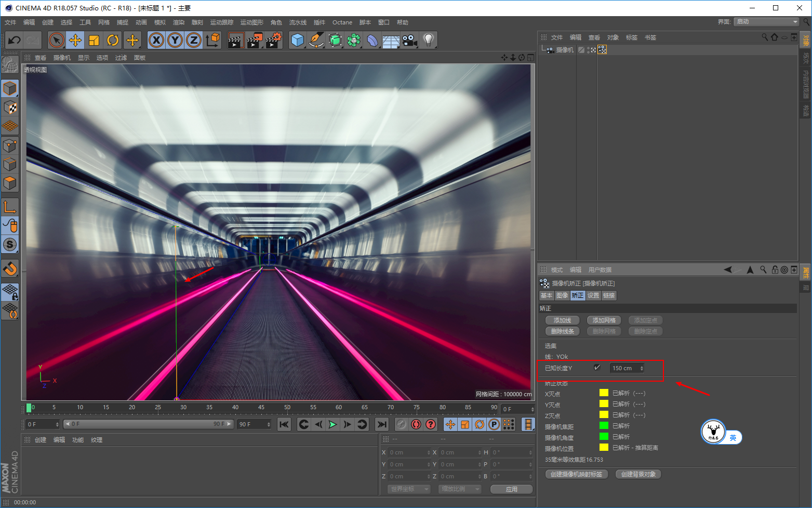Click the magnet snap icon
Screen dimensions: 812x508
tap(10, 269)
